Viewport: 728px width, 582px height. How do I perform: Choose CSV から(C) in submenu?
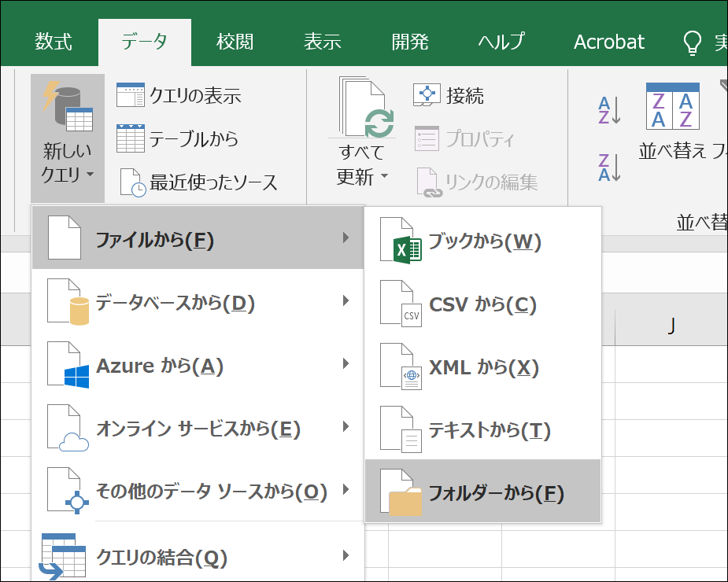tap(483, 304)
